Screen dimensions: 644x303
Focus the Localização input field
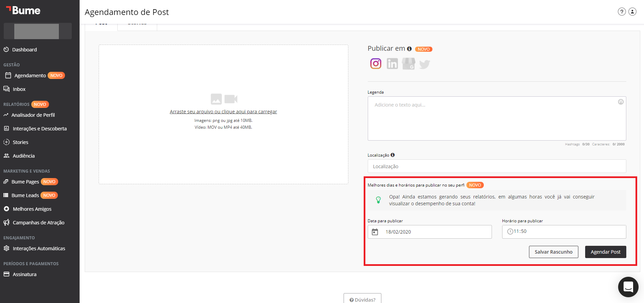click(496, 166)
